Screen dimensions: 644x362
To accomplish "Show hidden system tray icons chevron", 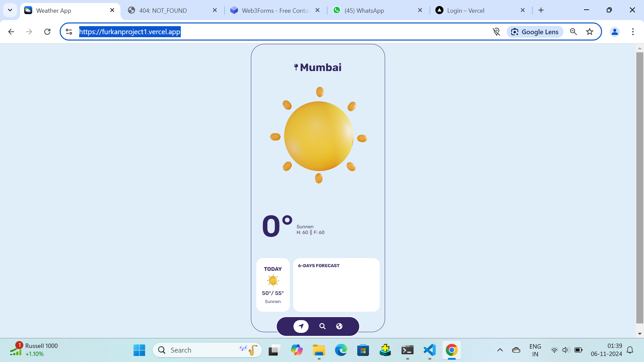I will (x=500, y=350).
